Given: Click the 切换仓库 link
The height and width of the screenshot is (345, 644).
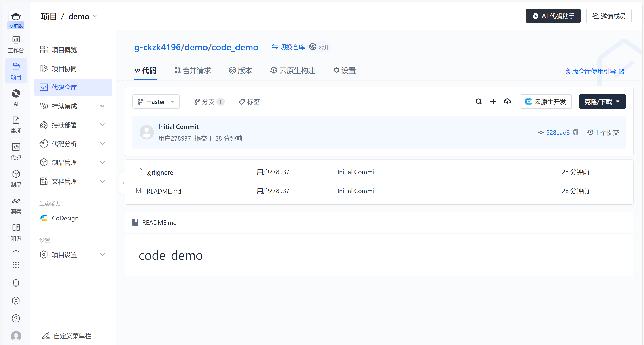Looking at the screenshot, I should (x=288, y=47).
